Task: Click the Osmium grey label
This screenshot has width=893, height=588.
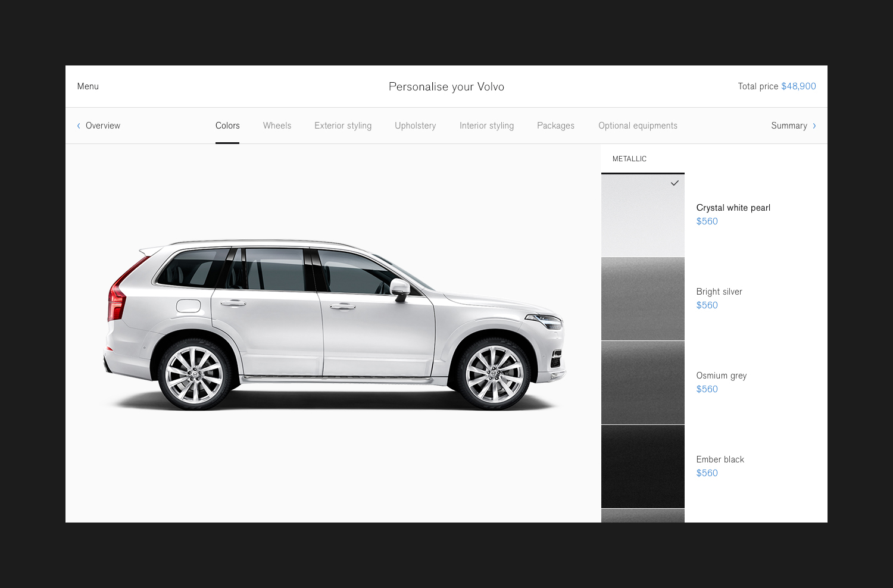Action: [722, 376]
